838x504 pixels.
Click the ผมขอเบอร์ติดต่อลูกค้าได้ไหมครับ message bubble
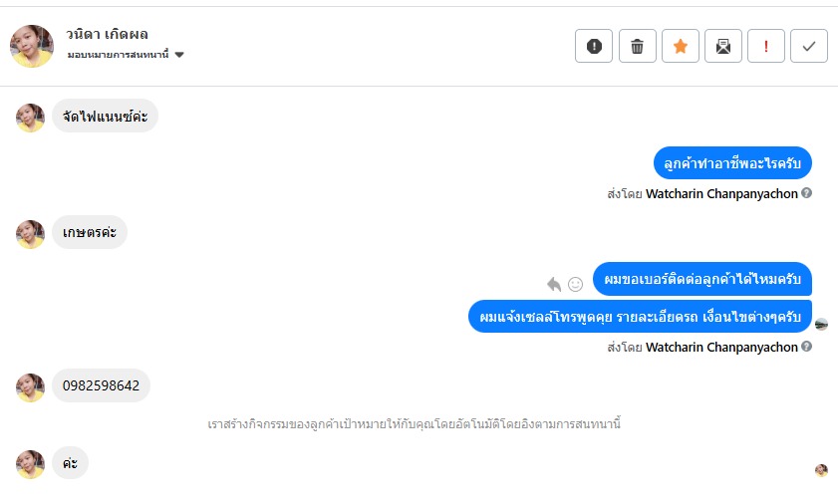point(701,279)
